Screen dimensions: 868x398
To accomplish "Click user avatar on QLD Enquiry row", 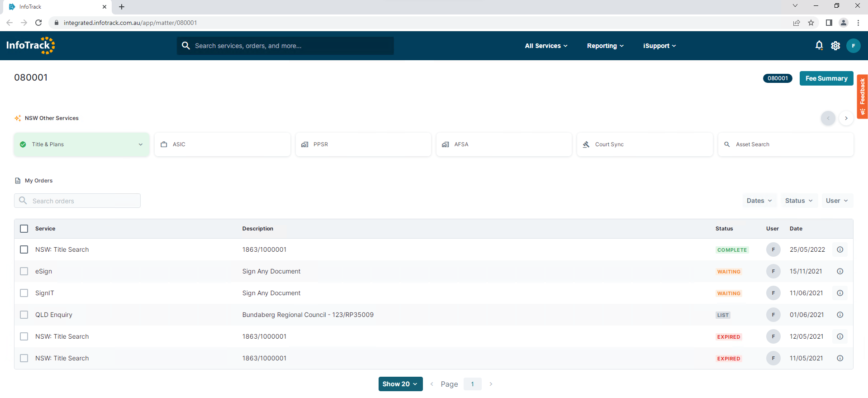I will 773,315.
